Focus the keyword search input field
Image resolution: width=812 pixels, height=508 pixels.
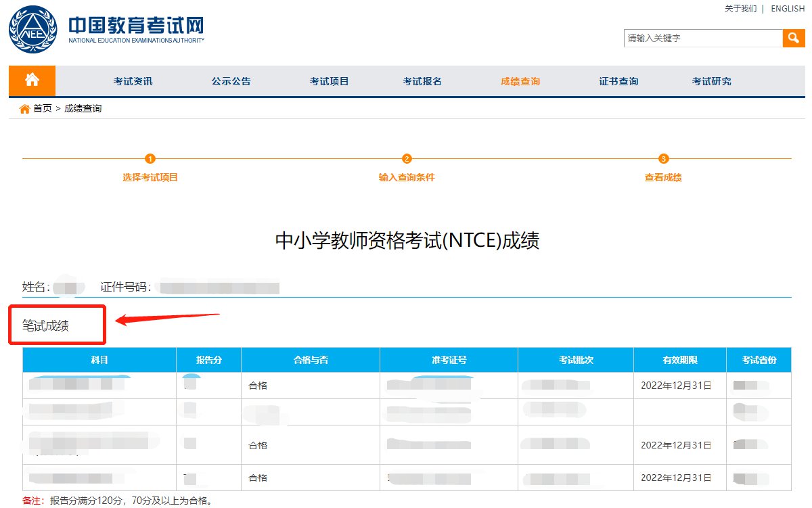point(702,38)
